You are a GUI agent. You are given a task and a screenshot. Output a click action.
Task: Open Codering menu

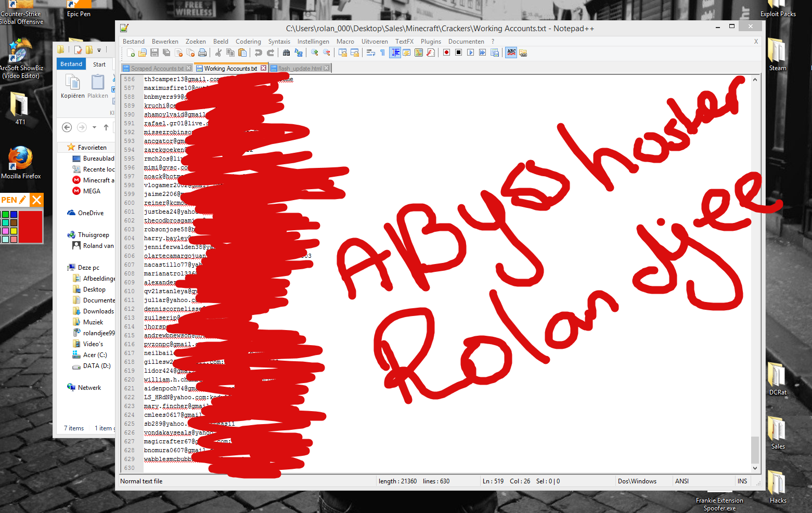[x=248, y=42]
